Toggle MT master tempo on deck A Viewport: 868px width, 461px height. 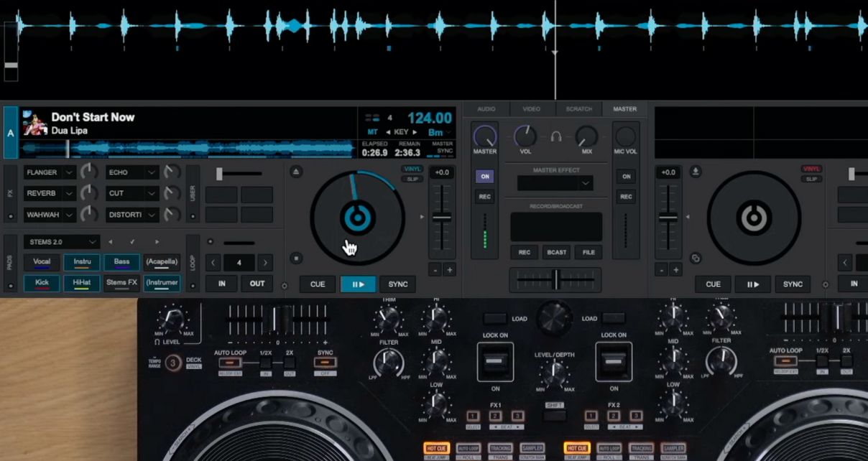point(372,132)
